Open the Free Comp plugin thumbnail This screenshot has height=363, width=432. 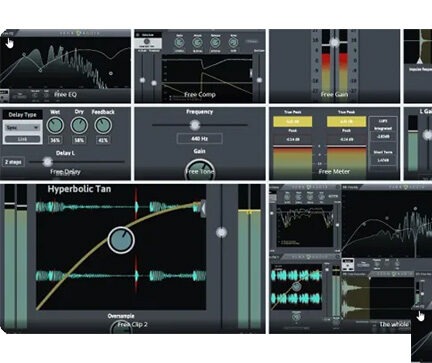pyautogui.click(x=200, y=66)
